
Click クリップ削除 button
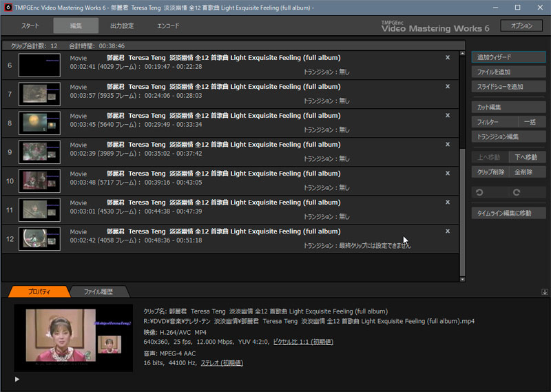pos(490,172)
